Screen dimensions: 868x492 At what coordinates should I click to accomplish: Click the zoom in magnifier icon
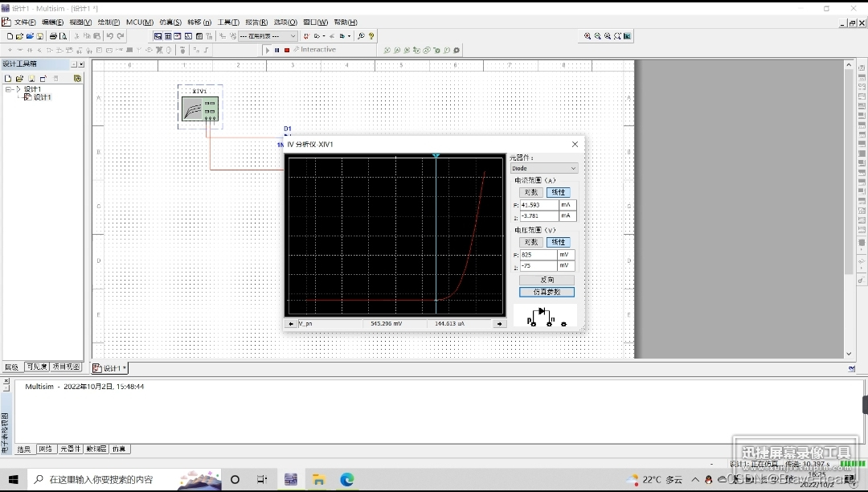point(588,36)
